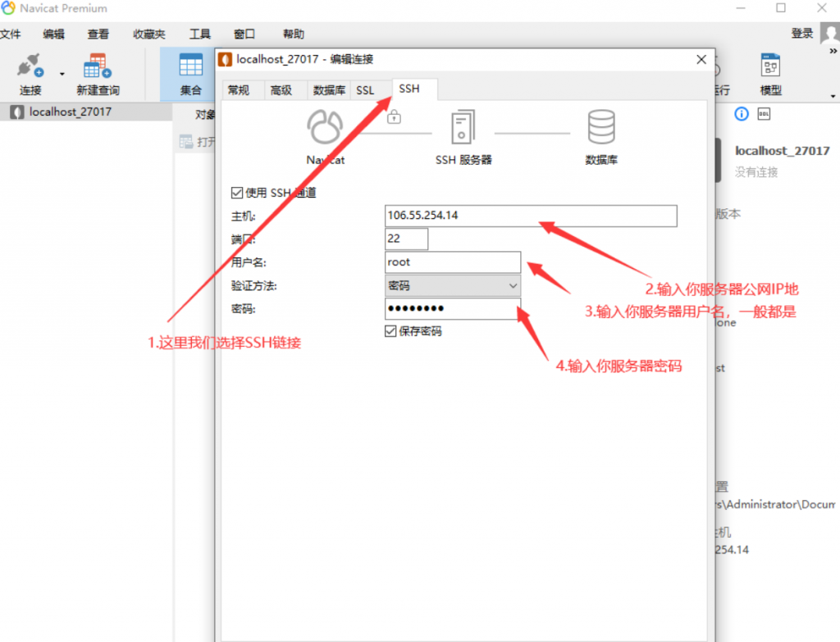Image resolution: width=840 pixels, height=642 pixels.
Task: Click the SQL icon beside the info icon
Action: click(x=765, y=115)
